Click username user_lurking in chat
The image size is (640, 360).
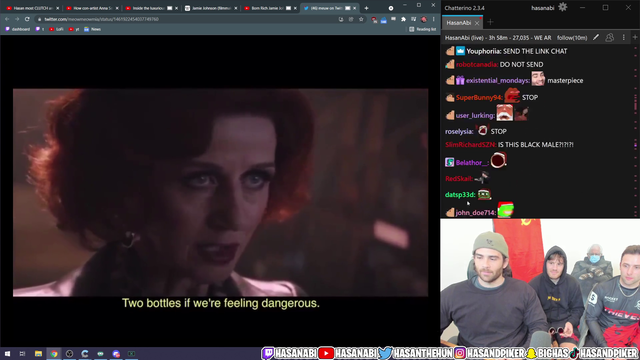(475, 116)
